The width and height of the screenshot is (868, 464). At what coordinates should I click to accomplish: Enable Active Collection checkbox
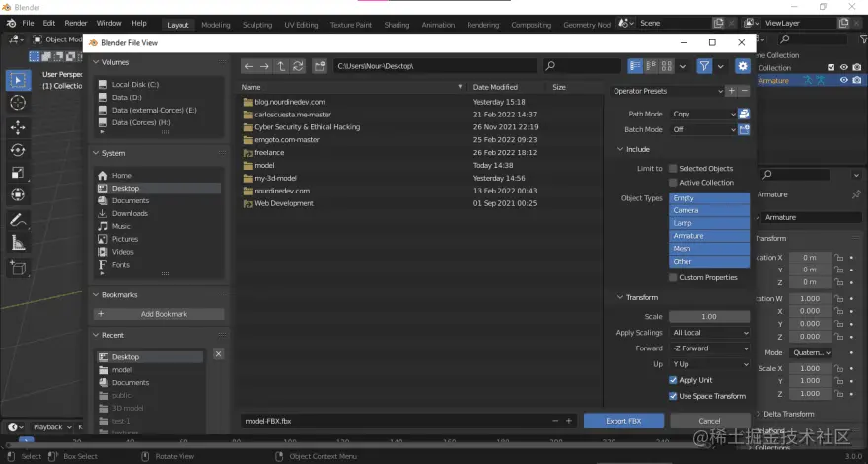pyautogui.click(x=673, y=183)
